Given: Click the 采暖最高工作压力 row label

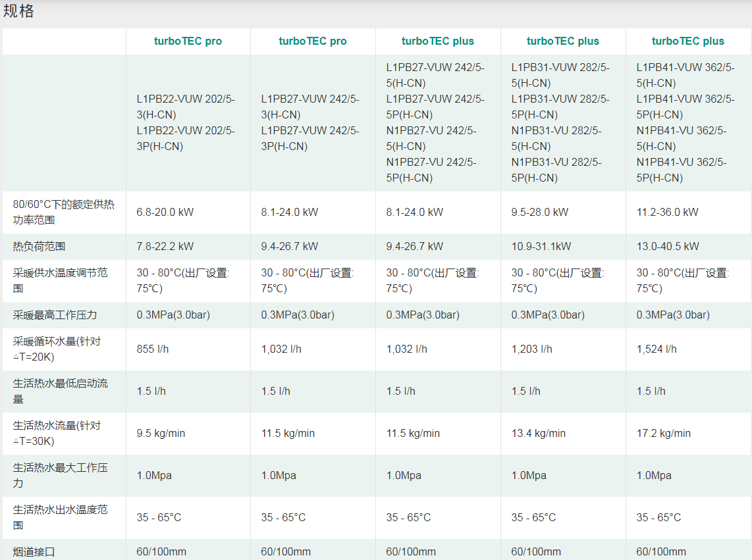Looking at the screenshot, I should pyautogui.click(x=55, y=315).
